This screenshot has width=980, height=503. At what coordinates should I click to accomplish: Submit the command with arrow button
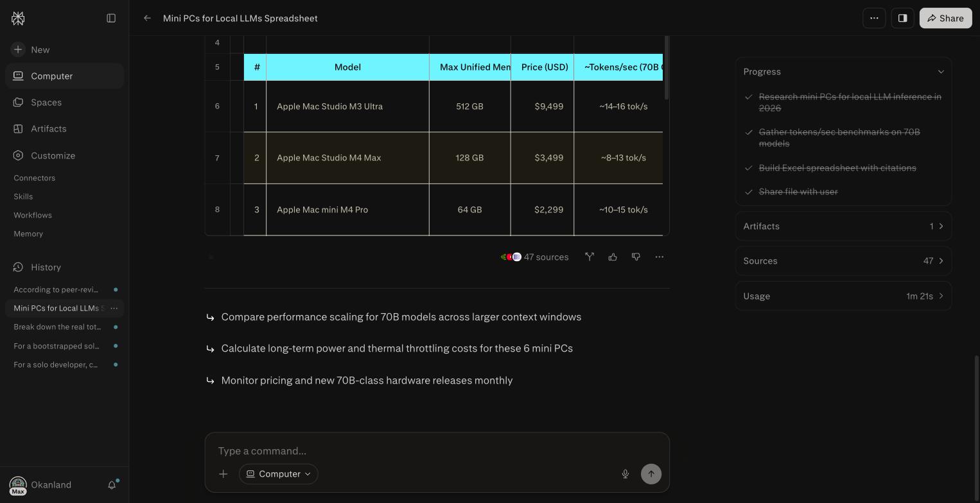click(x=651, y=474)
